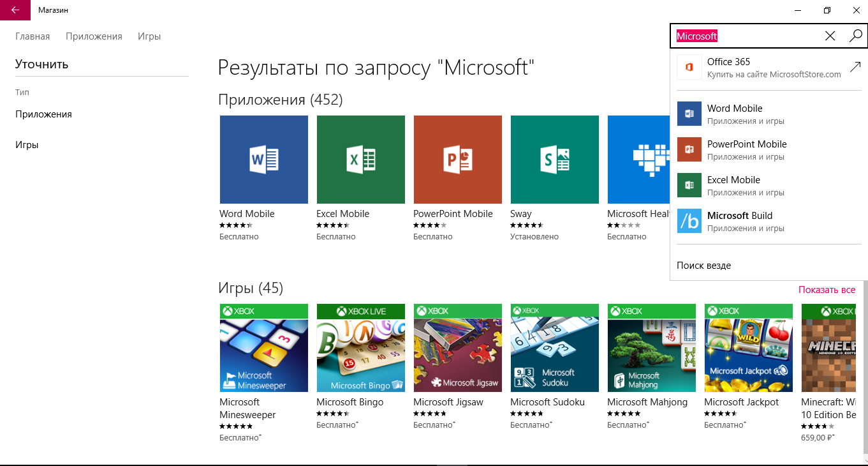Open PowerPoint Mobile app tile
868x466 pixels.
pyautogui.click(x=458, y=160)
